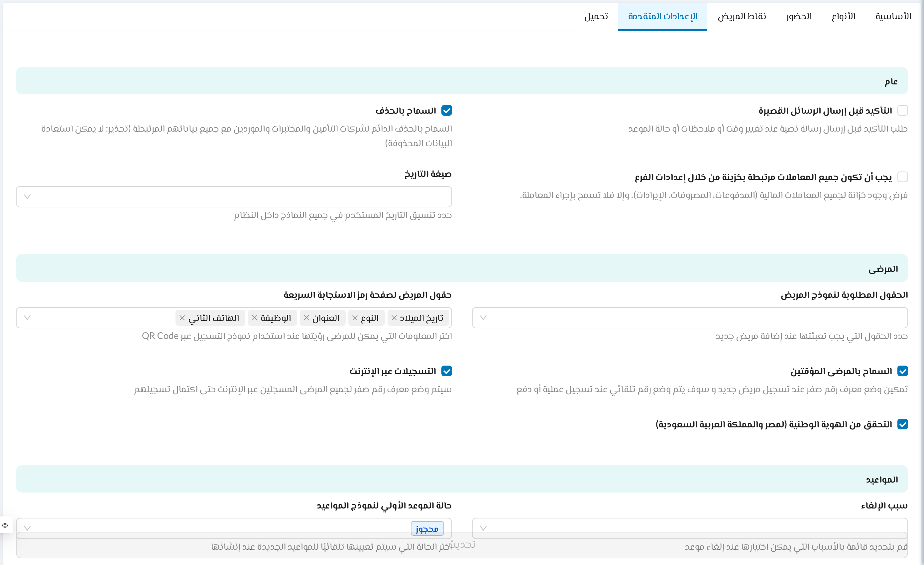
Task: Open الحقول المطلوبة لنموذج المريض dropdown
Action: [x=690, y=318]
